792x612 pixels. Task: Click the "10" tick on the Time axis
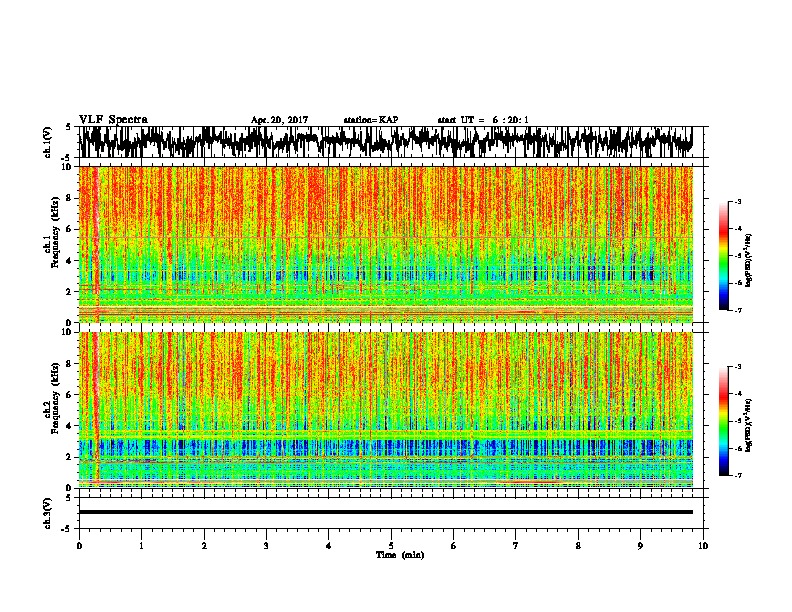pos(703,545)
